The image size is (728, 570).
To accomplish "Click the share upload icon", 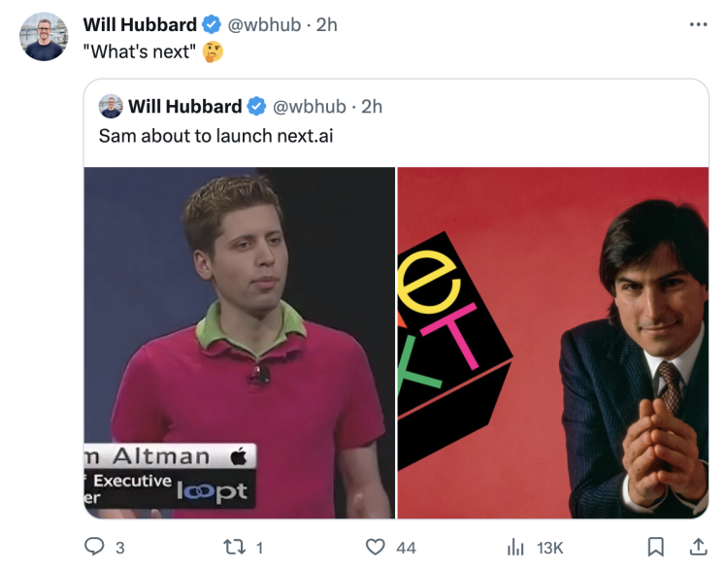I will point(697,548).
